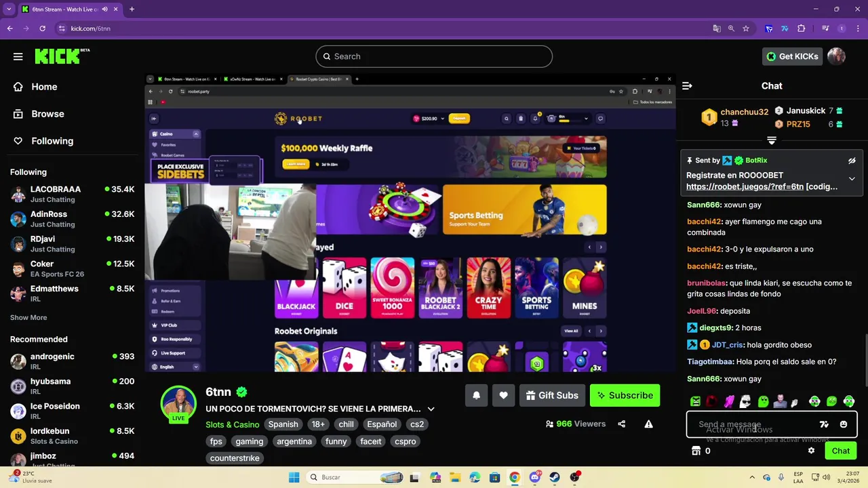Click the taskbar Buscar search box
The height and width of the screenshot is (488, 868).
click(x=355, y=477)
